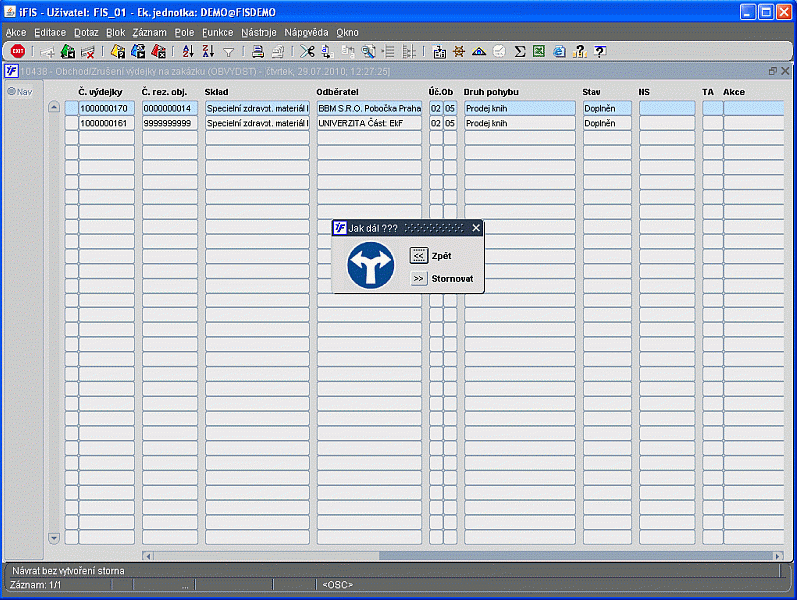The image size is (797, 600).
Task: Open the Nápověda menu
Action: [x=306, y=32]
